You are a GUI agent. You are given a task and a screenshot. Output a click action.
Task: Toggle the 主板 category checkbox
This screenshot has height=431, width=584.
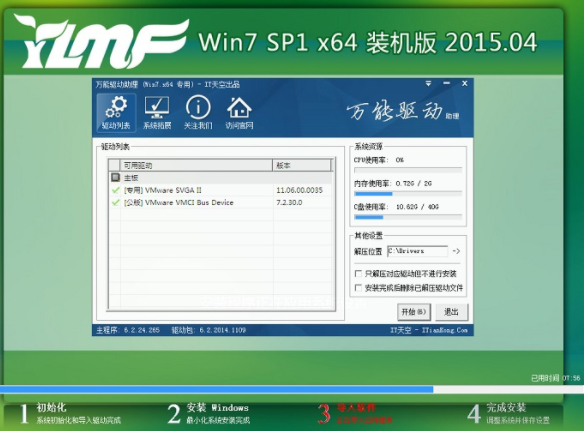point(115,177)
